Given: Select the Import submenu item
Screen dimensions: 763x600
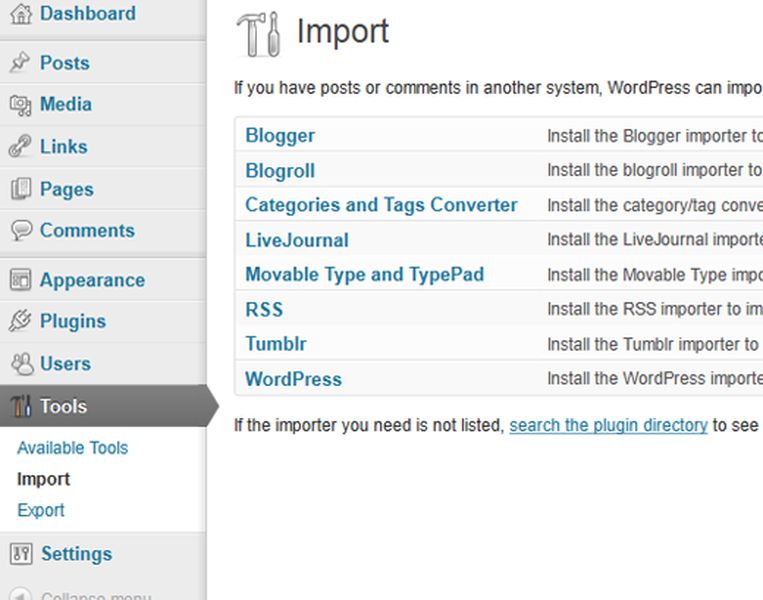Looking at the screenshot, I should [43, 479].
